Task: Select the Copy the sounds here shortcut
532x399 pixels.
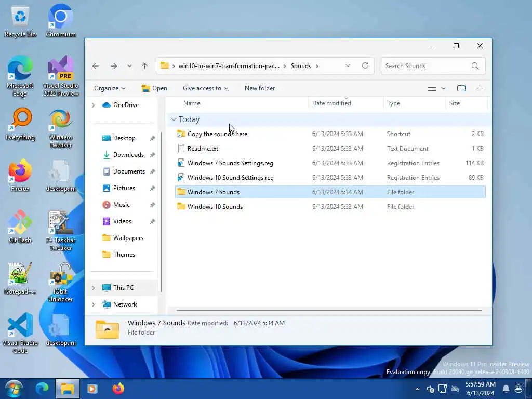Action: point(330,134)
